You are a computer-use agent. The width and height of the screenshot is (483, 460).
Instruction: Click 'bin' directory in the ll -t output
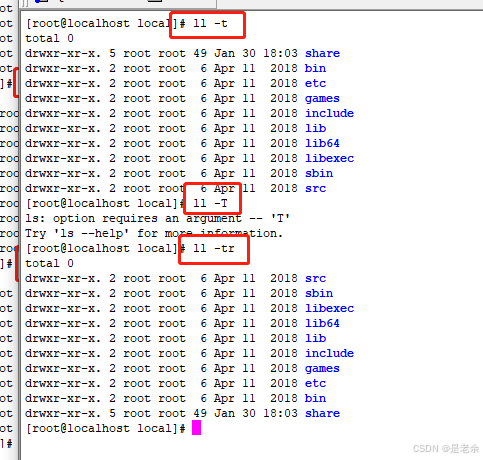click(315, 68)
